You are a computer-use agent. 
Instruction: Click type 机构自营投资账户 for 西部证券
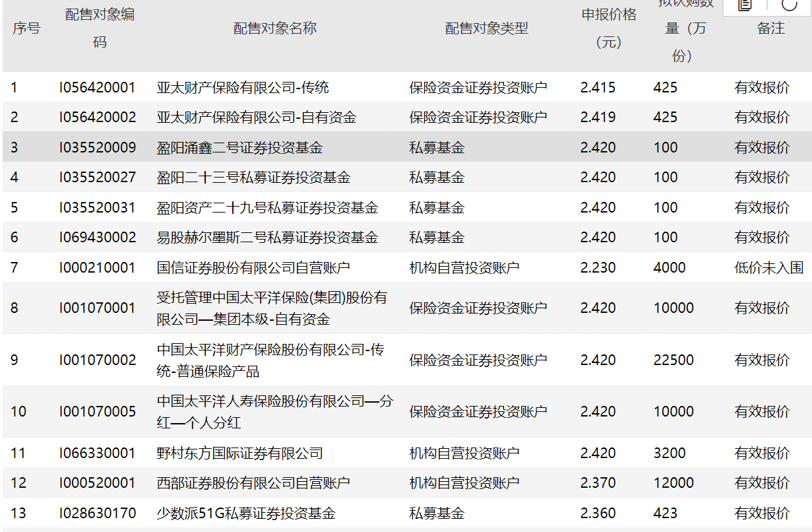click(x=464, y=482)
